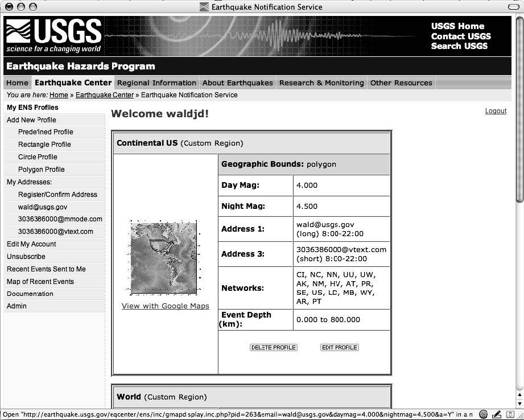The width and height of the screenshot is (524, 420).
Task: Select the 3036386000@vtext.com address in sidebar
Action: [55, 232]
